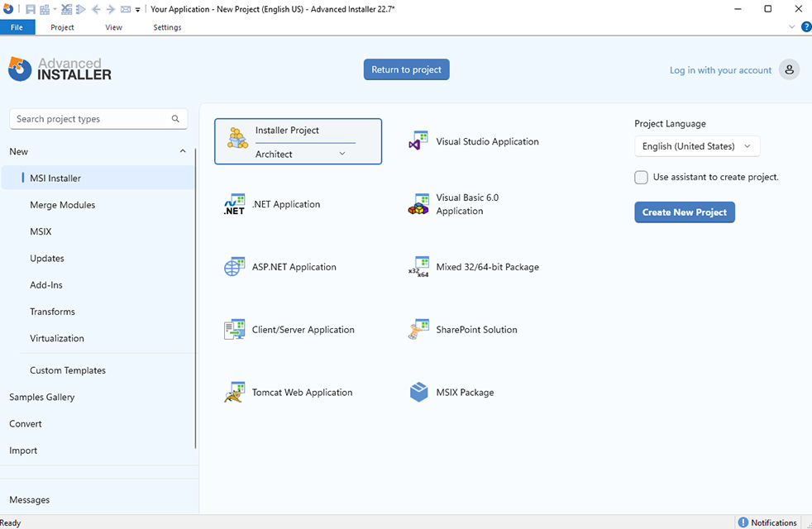
Task: Click the Visual Studio Application icon
Action: tap(419, 141)
